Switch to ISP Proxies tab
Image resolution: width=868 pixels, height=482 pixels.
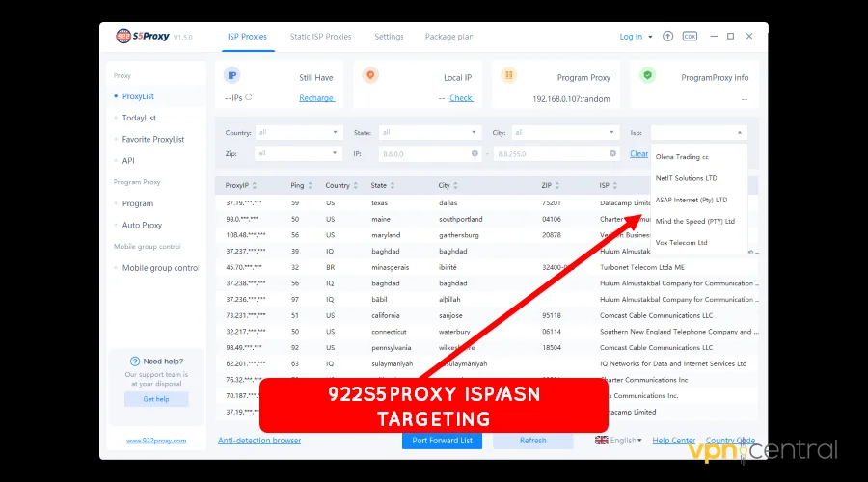pyautogui.click(x=248, y=37)
